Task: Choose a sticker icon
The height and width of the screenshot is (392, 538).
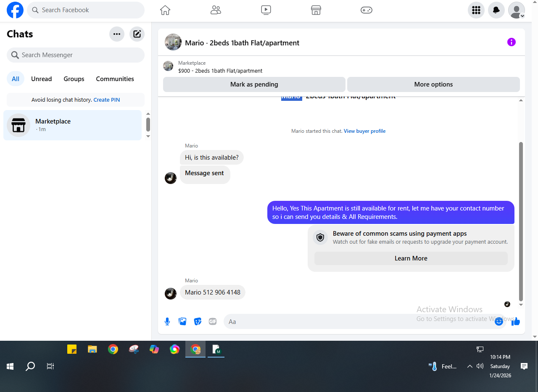Action: pos(198,321)
